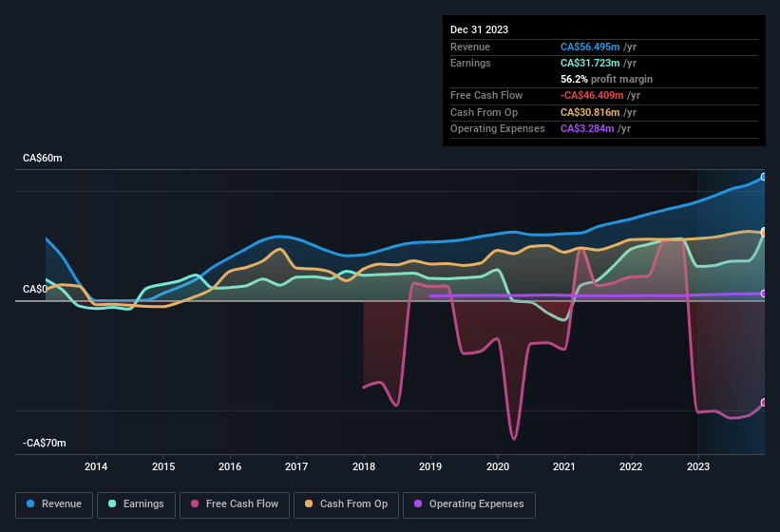This screenshot has width=780, height=532.
Task: Click the purple Operating Expenses dot
Action: coord(419,504)
